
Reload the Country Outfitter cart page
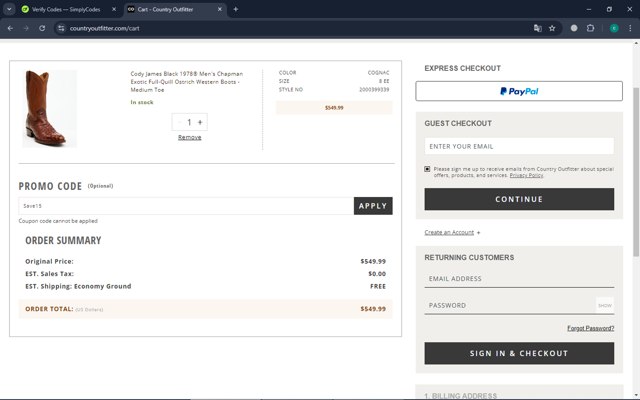[x=42, y=28]
